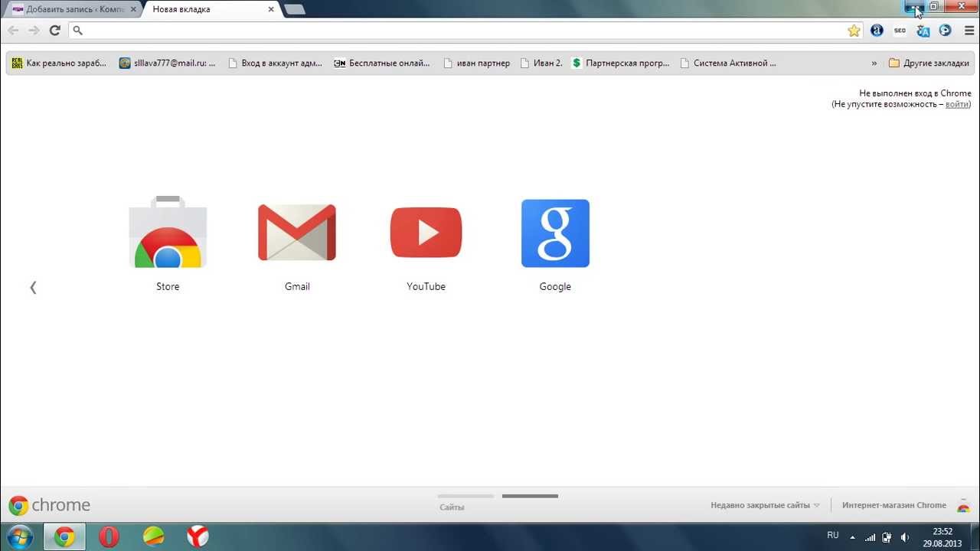This screenshot has width=980, height=551.
Task: Click the войти sign-in link
Action: click(957, 104)
